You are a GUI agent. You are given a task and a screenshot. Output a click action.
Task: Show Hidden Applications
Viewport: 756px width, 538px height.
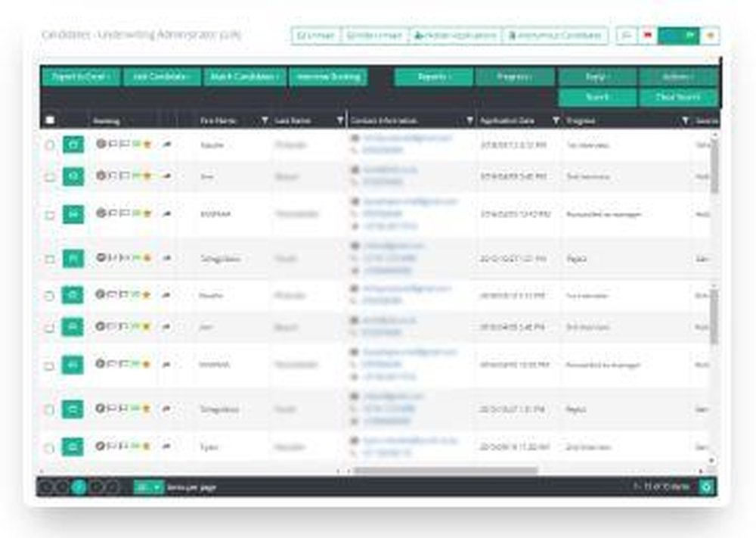(x=456, y=36)
